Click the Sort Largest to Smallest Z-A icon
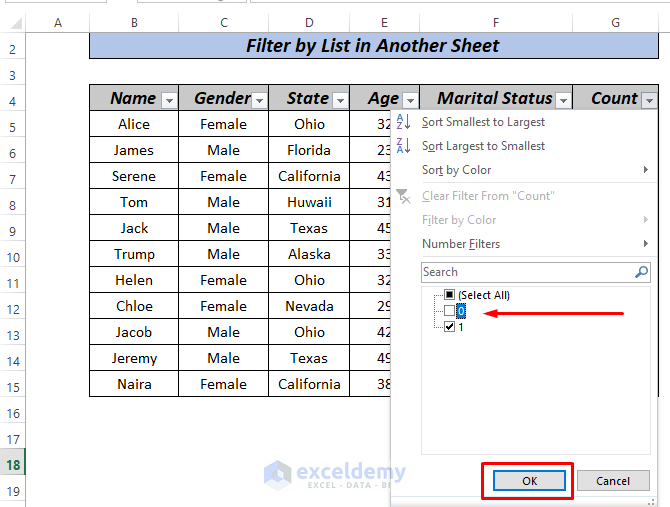The height and width of the screenshot is (507, 670). tap(403, 146)
